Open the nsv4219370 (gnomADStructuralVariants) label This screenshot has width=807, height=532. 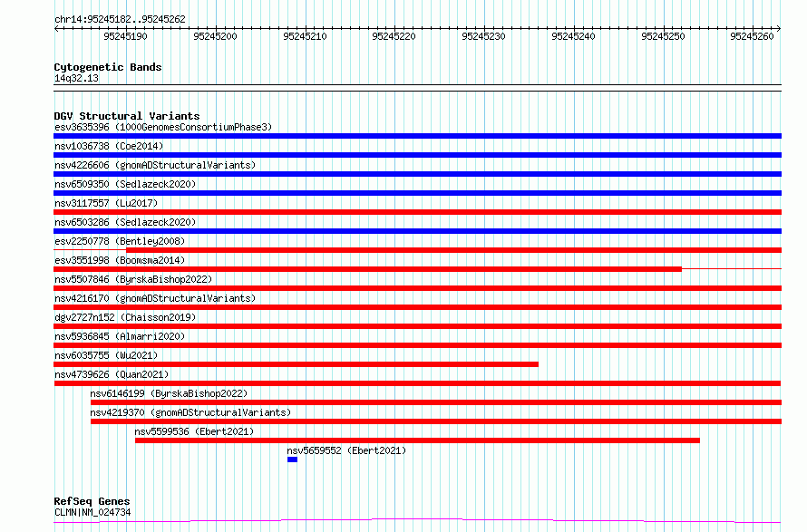click(x=190, y=412)
